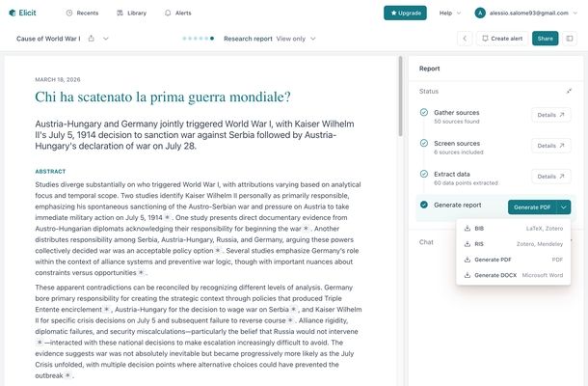Viewport: 588px width, 386px height.
Task: Open the Help dropdown
Action: point(450,13)
